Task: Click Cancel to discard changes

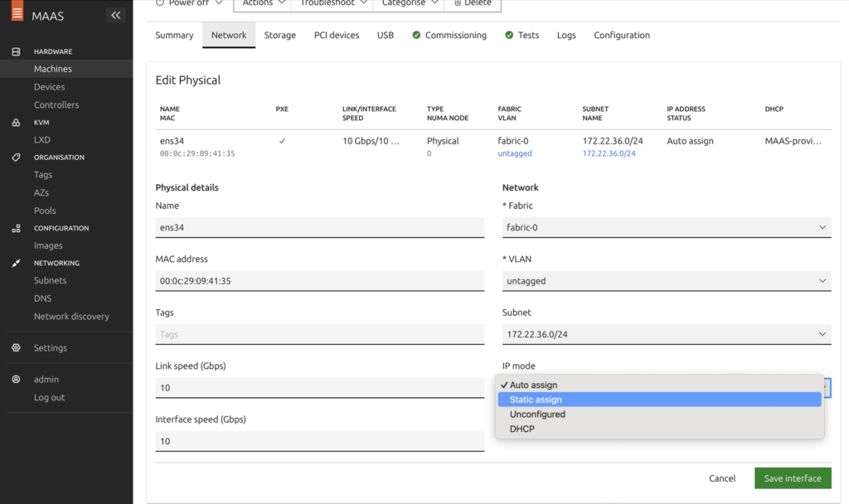Action: click(x=722, y=478)
